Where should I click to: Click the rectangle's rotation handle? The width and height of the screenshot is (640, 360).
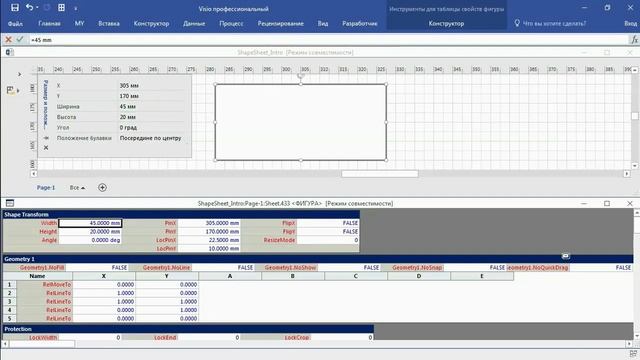301,76
